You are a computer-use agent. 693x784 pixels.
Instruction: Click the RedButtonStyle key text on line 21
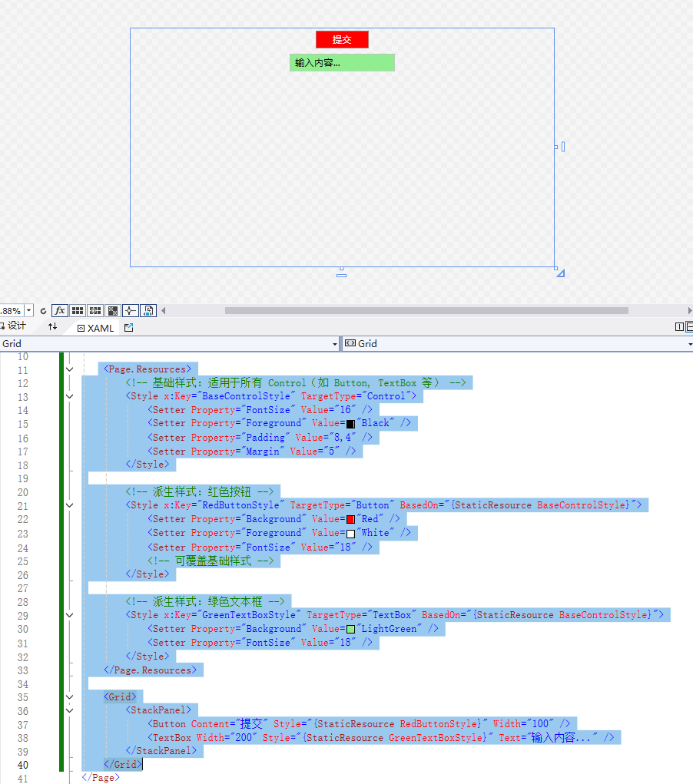point(240,505)
